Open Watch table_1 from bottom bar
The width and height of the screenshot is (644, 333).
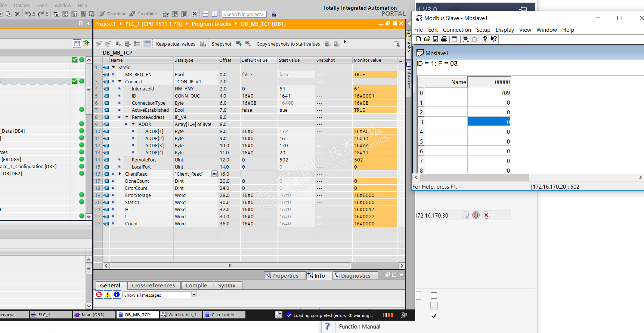click(x=181, y=315)
